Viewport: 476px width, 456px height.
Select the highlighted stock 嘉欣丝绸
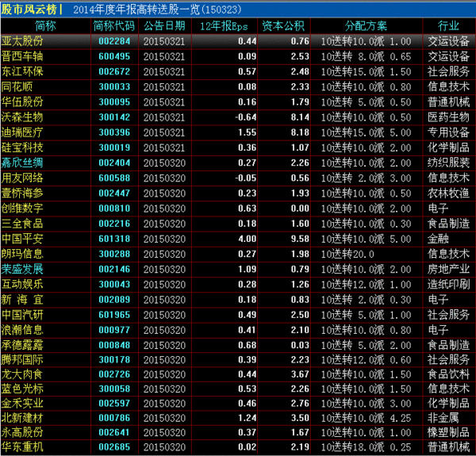22,163
